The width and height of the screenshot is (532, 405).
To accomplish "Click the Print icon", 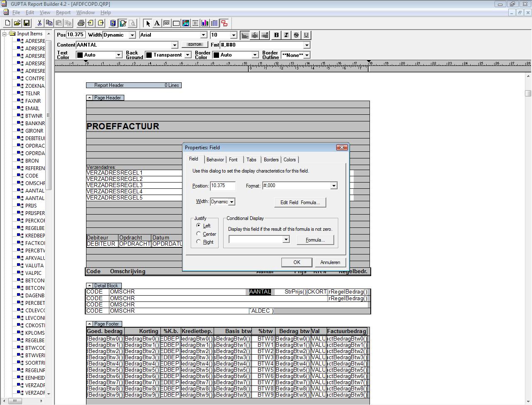I will 81,23.
